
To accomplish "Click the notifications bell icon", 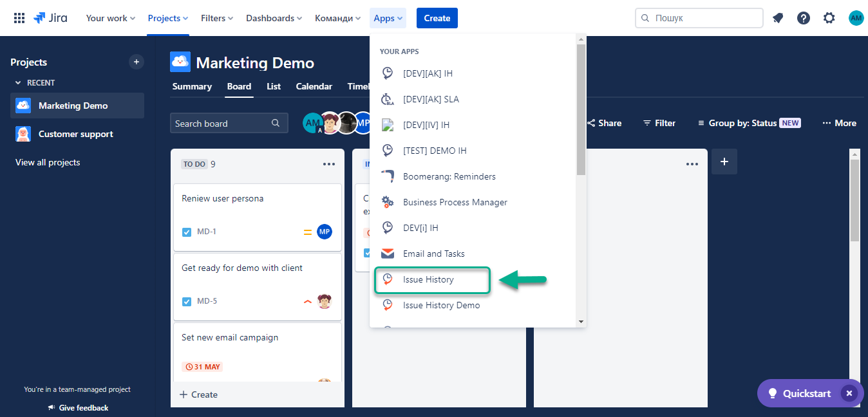I will pos(778,18).
